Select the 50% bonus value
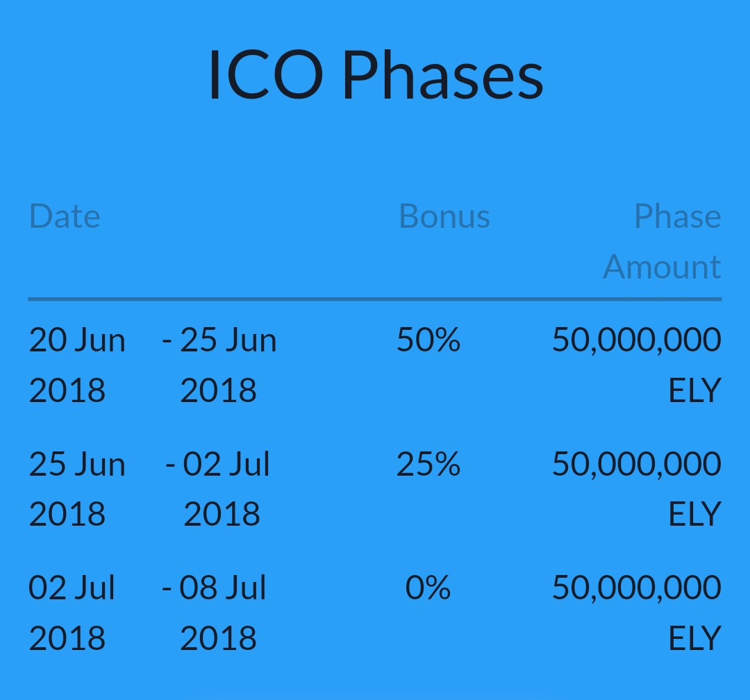 428,340
